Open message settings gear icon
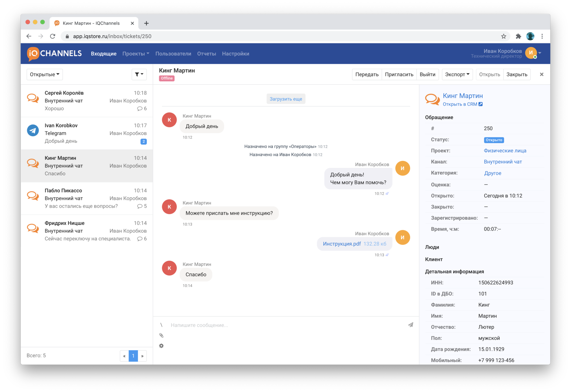The width and height of the screenshot is (571, 392). [x=161, y=346]
